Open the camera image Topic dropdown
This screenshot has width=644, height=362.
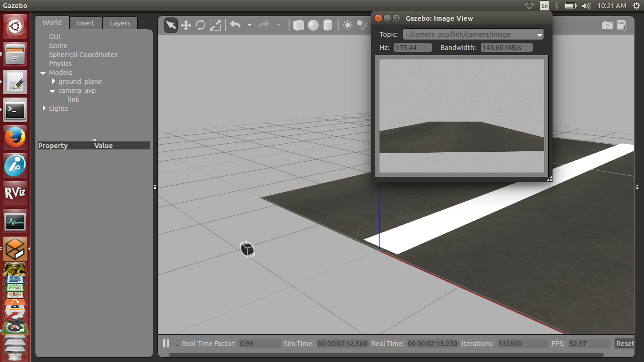[x=539, y=34]
